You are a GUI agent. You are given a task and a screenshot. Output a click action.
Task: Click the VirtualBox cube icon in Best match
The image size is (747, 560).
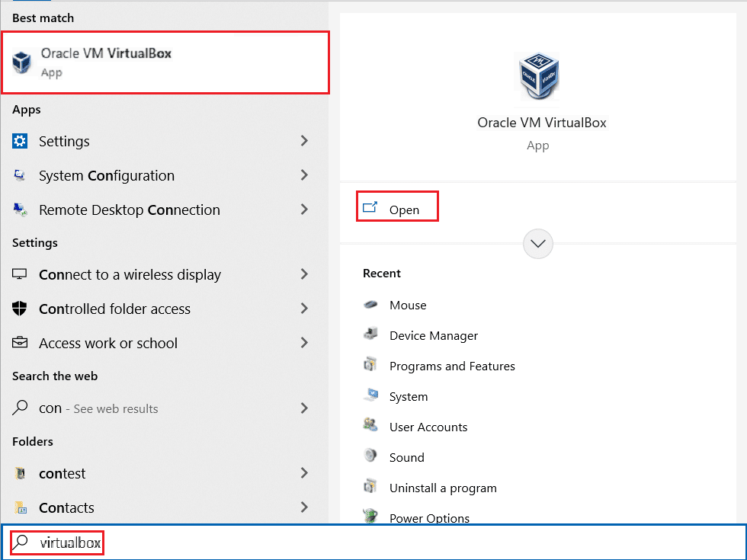coord(21,62)
